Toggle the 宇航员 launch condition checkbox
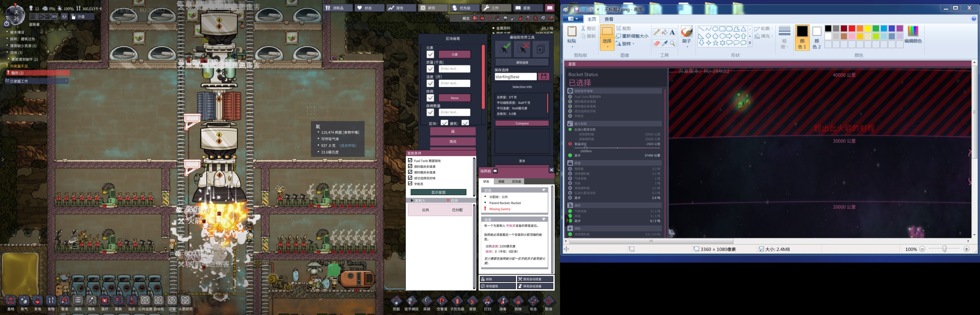Image resolution: width=980 pixels, height=315 pixels. tap(410, 183)
